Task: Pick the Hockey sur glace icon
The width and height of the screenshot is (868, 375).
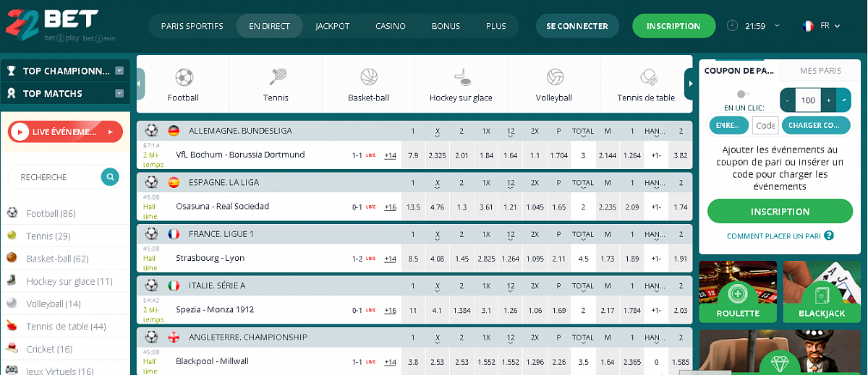Action: (461, 77)
